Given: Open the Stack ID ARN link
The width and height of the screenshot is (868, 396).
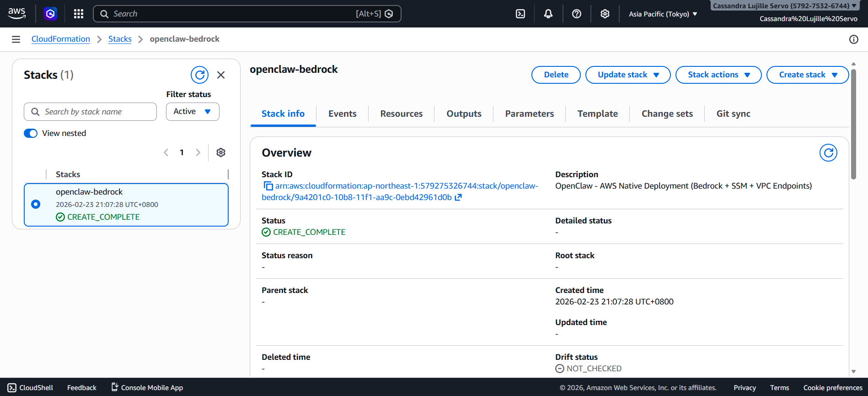Looking at the screenshot, I should pyautogui.click(x=400, y=191).
